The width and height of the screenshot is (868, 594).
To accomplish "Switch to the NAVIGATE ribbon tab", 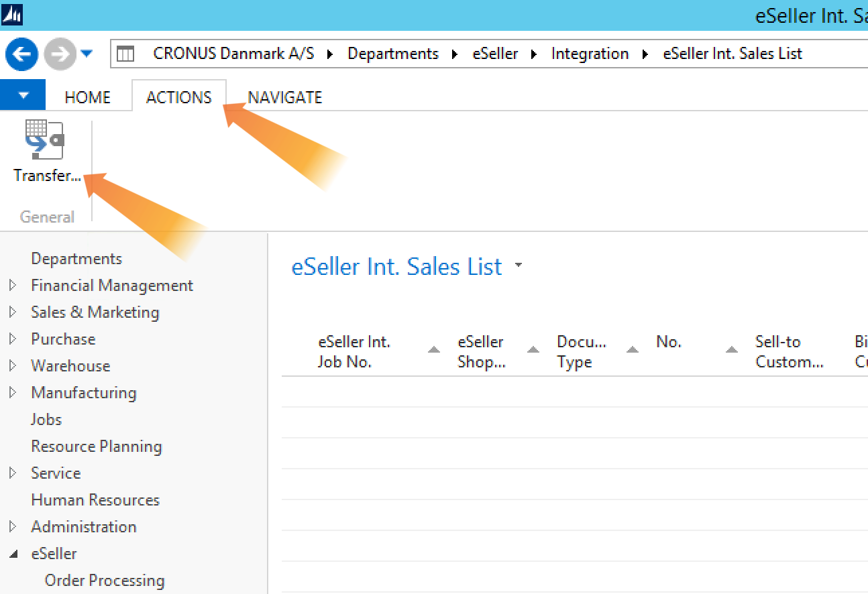I will click(285, 97).
